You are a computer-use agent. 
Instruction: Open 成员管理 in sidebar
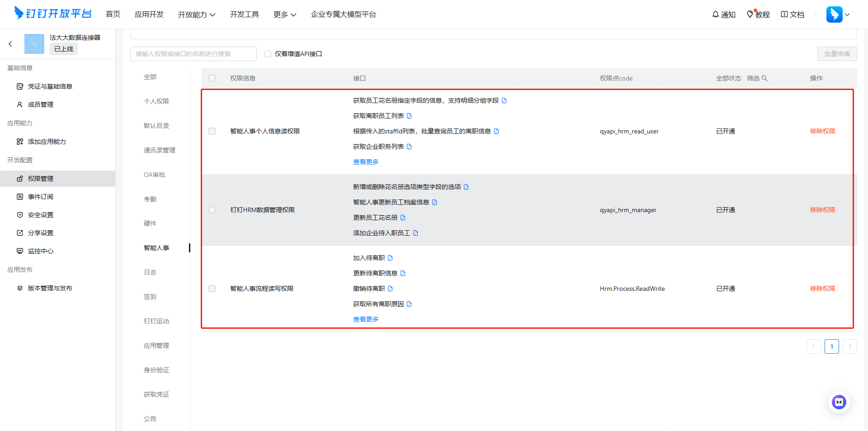(x=57, y=104)
